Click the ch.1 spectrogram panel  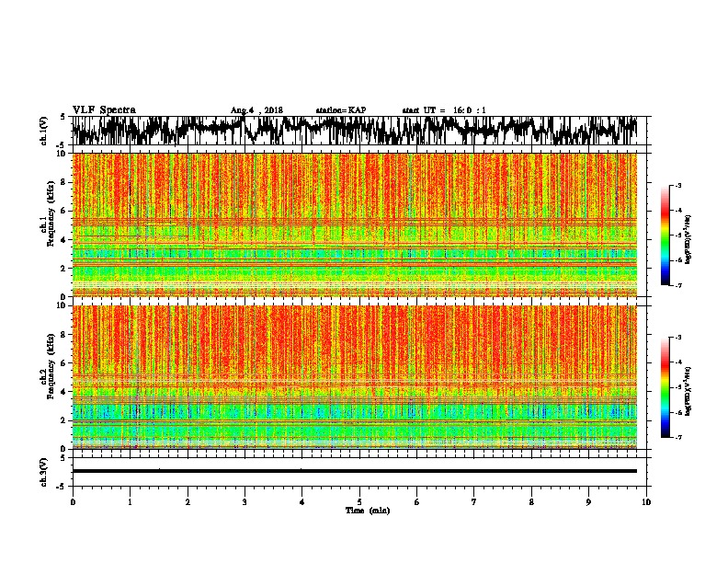355,224
